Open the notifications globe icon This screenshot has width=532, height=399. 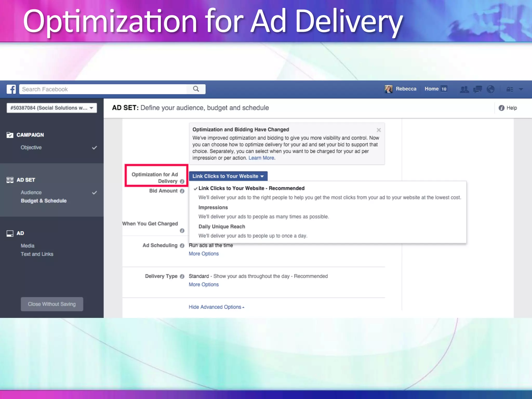click(490, 89)
